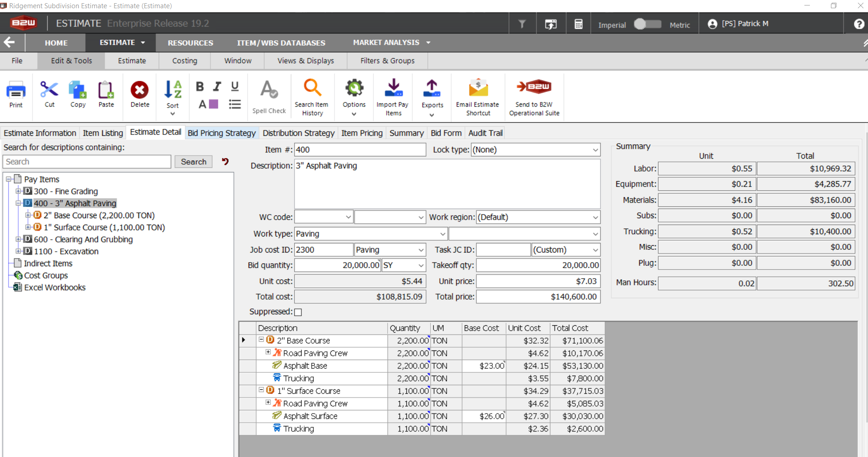The height and width of the screenshot is (457, 868).
Task: Expand the 1100 - Excavation tree node
Action: pyautogui.click(x=18, y=251)
